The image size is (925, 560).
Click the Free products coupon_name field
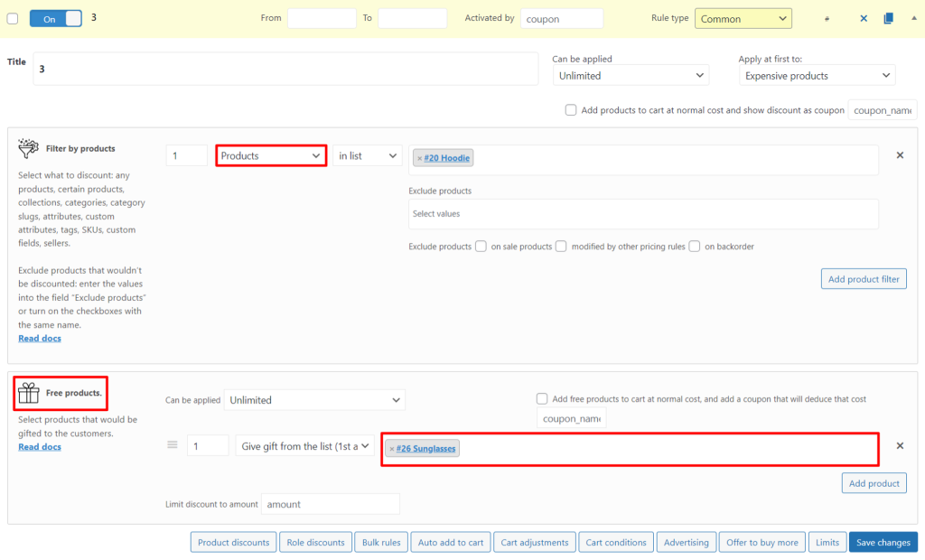coord(571,418)
